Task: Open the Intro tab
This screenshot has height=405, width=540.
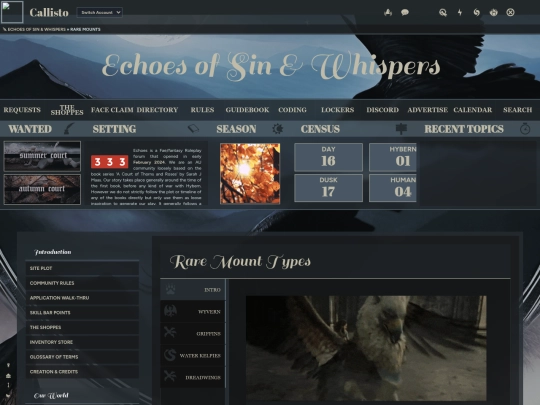Action: [193, 290]
